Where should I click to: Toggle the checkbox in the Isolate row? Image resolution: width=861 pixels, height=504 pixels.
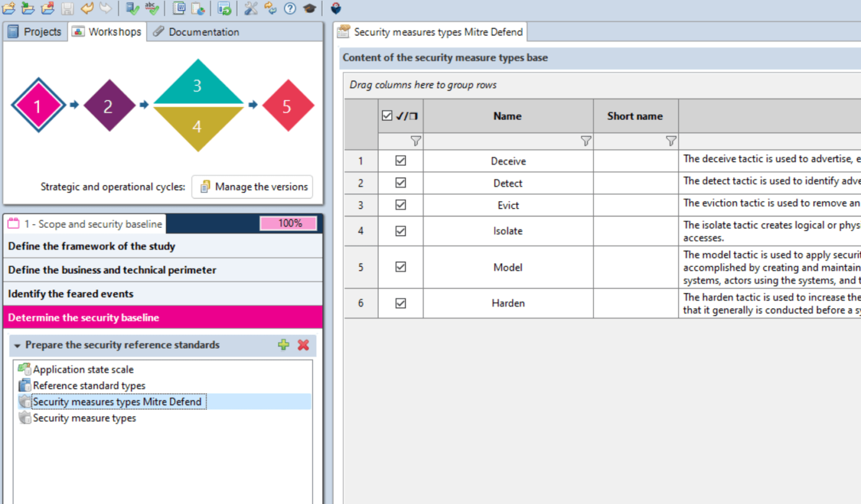pyautogui.click(x=400, y=231)
